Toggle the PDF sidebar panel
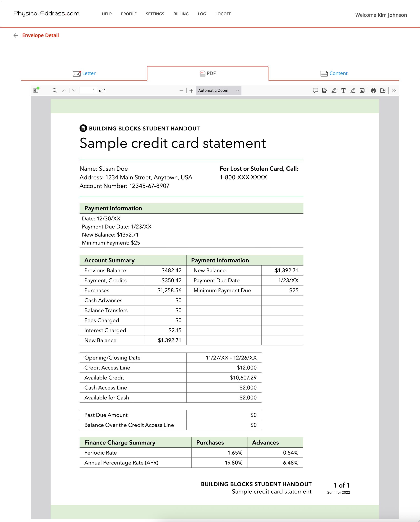This screenshot has width=420, height=522. click(36, 90)
